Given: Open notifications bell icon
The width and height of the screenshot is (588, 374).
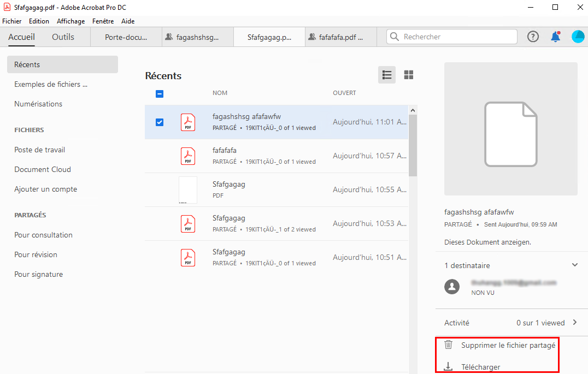Looking at the screenshot, I should (x=555, y=37).
